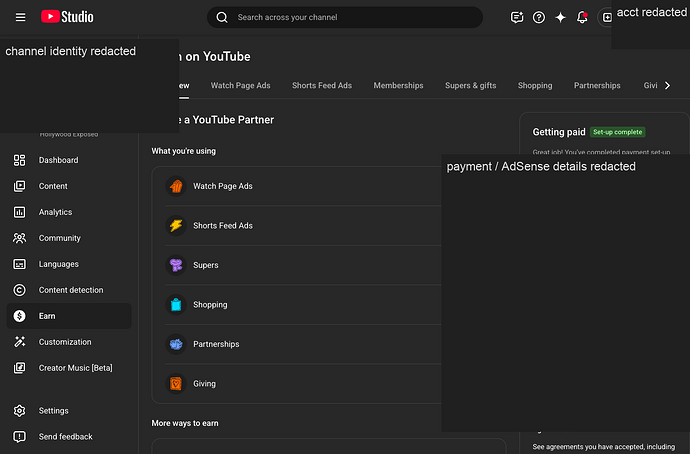The image size is (690, 454).
Task: Open Settings gear icon
Action: pos(19,411)
